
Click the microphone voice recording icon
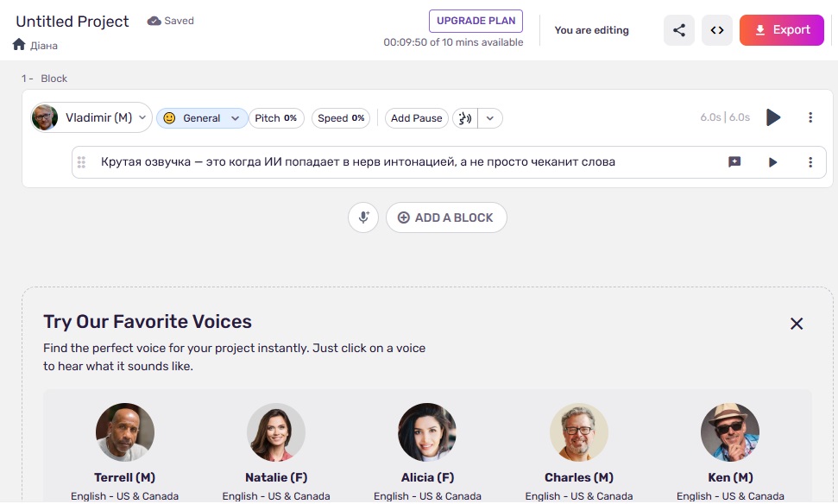(363, 217)
